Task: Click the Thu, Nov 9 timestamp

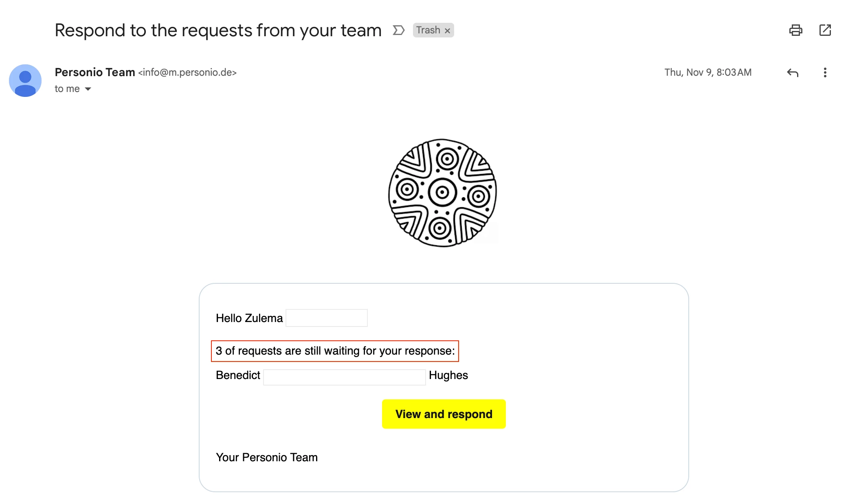Action: (708, 72)
